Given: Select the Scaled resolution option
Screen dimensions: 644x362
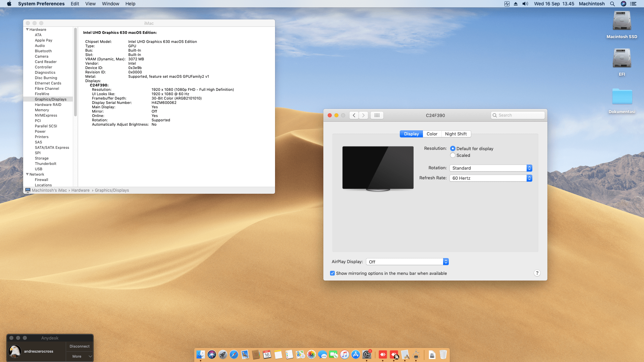Looking at the screenshot, I should tap(453, 156).
